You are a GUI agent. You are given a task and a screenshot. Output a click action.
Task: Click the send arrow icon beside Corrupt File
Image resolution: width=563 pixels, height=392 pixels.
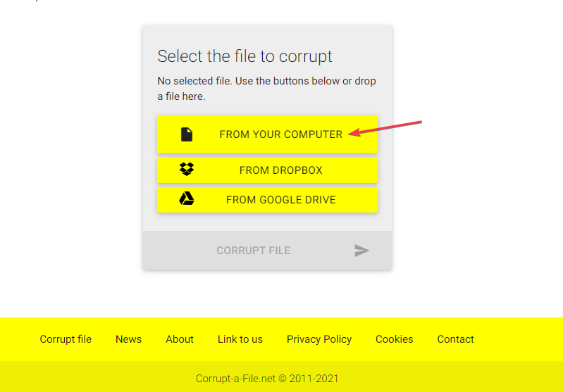(x=362, y=251)
